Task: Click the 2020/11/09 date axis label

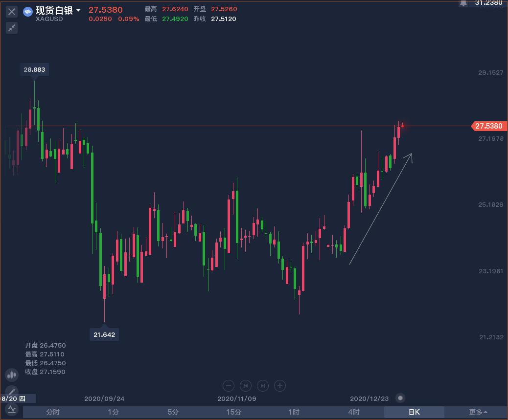Action: click(237, 398)
